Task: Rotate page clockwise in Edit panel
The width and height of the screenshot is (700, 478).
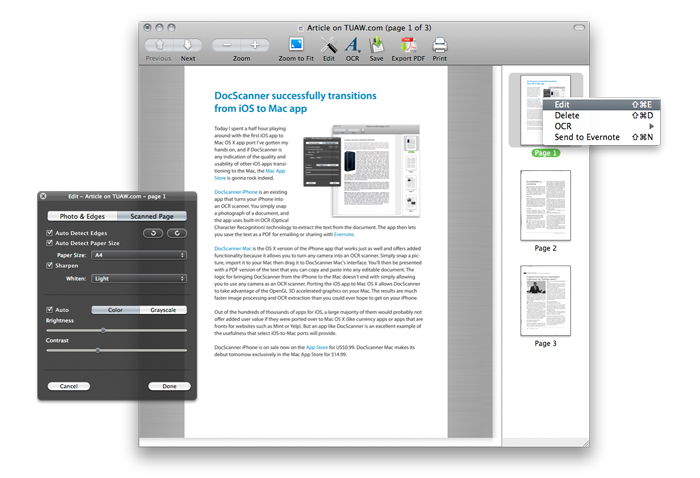Action: point(177,233)
